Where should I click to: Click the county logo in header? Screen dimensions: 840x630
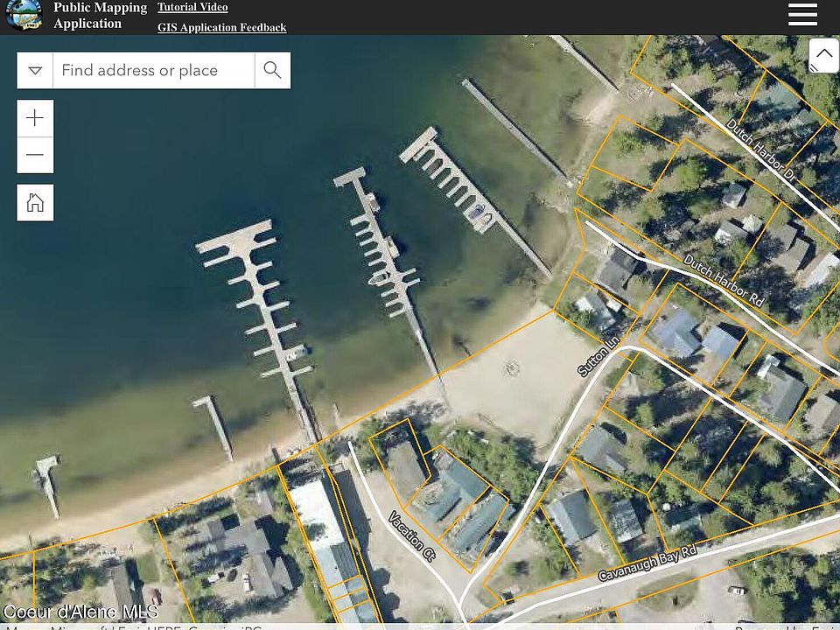point(24,15)
